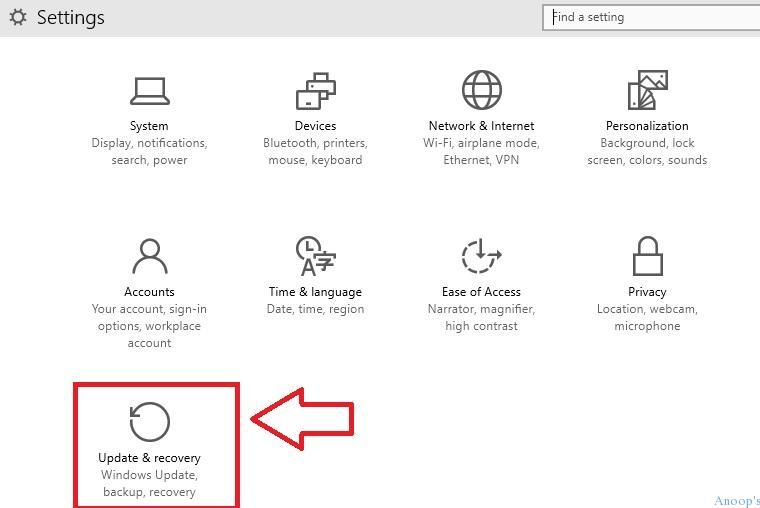Viewport: 760px width, 508px height.
Task: Click 'Display, notifications, search, power' description
Action: (149, 152)
